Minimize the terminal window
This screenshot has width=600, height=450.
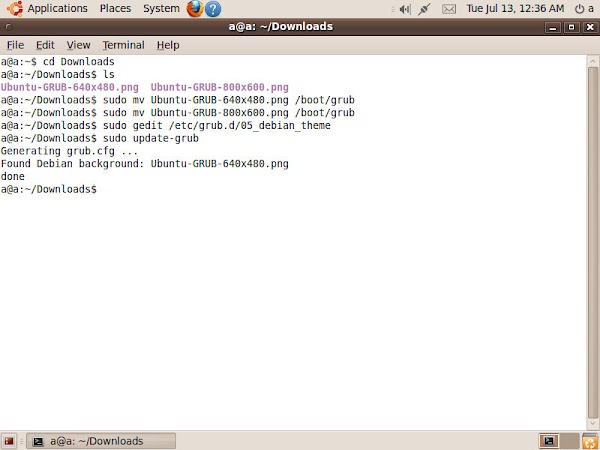(553, 27)
